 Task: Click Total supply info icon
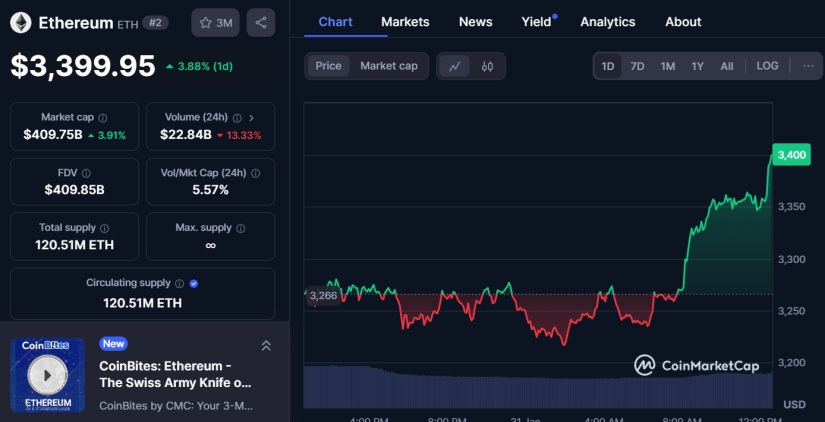pos(105,228)
